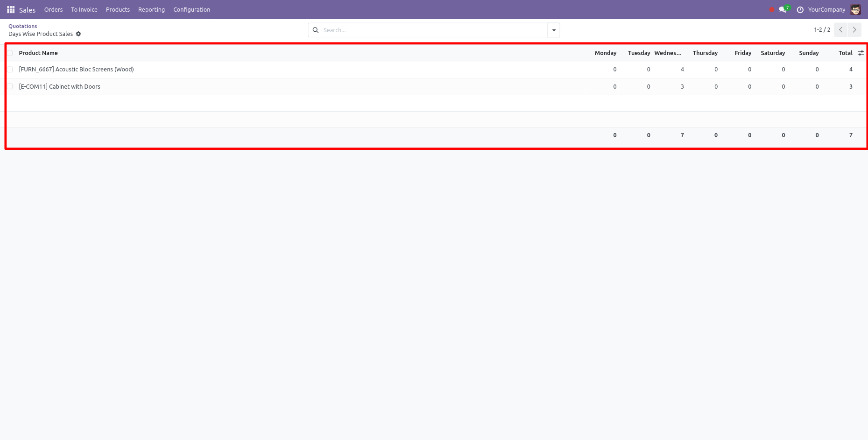Toggle the select-all checkbox in header

pyautogui.click(x=10, y=53)
